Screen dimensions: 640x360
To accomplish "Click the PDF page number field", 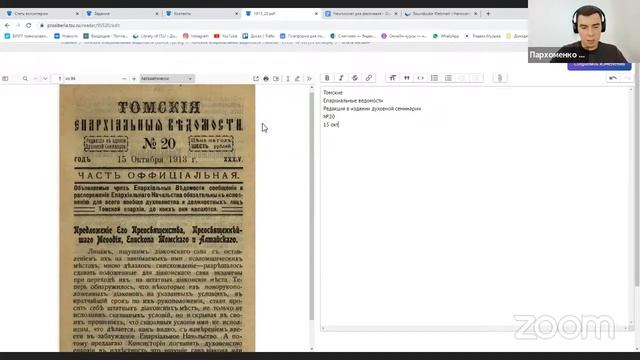I will [58, 78].
